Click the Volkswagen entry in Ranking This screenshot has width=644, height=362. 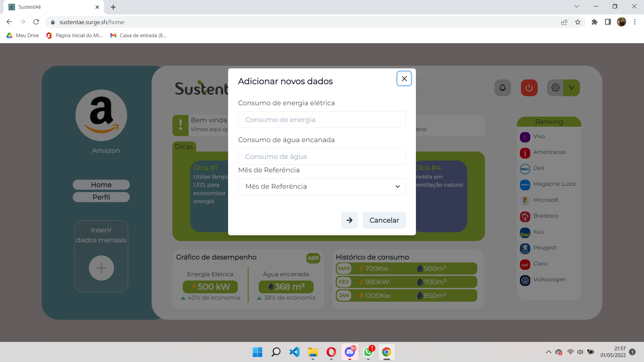[x=549, y=280]
